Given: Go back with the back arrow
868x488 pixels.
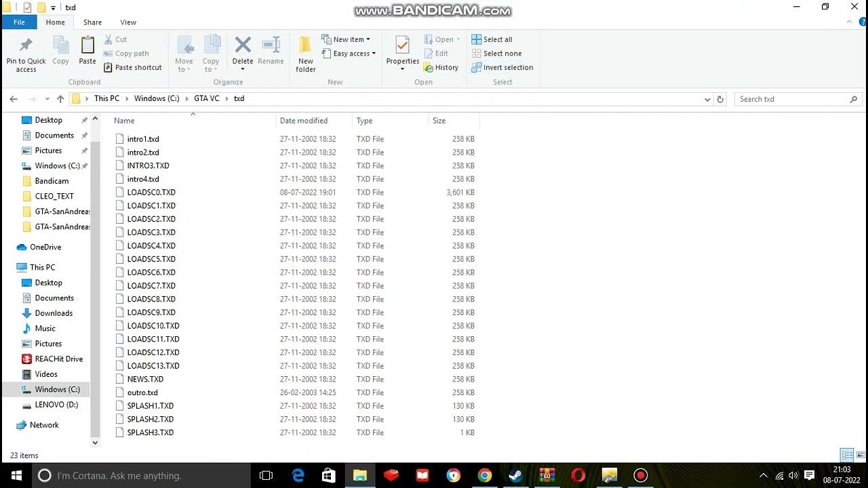Looking at the screenshot, I should click(14, 99).
